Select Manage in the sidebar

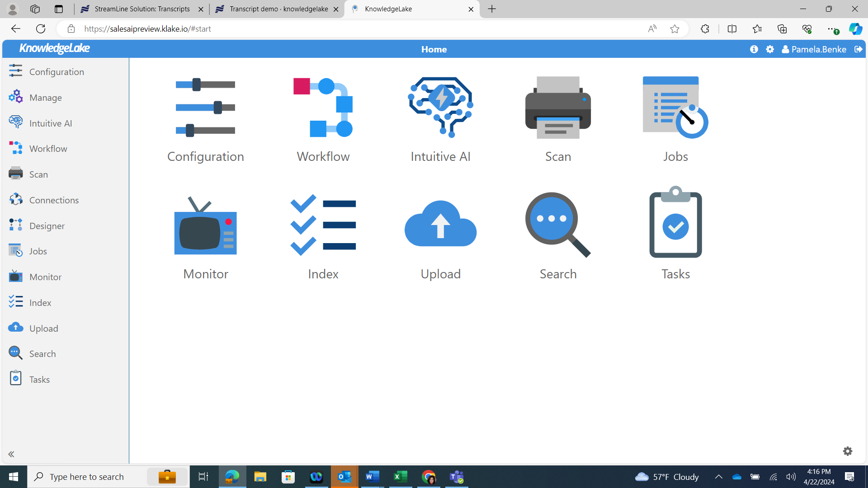coord(45,98)
